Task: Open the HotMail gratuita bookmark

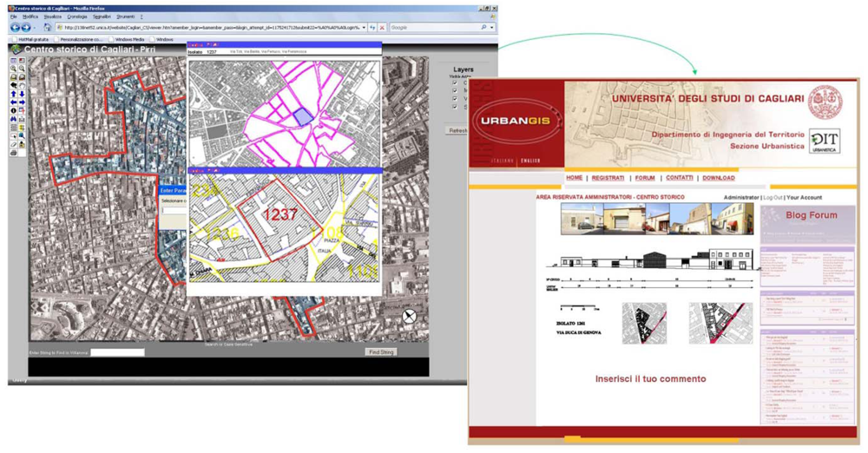Action: click(30, 40)
